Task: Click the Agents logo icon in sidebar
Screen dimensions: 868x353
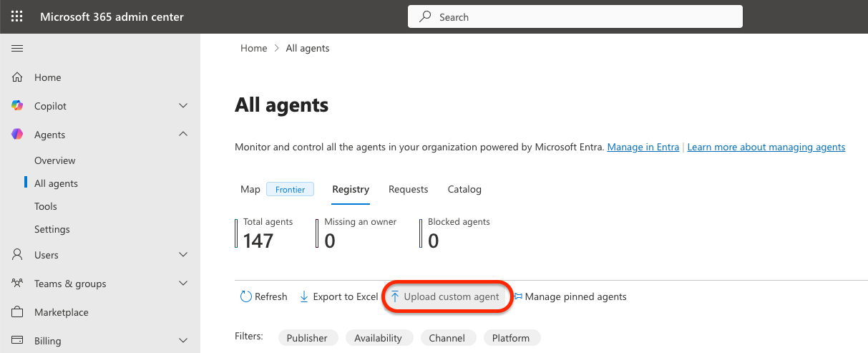Action: point(17,135)
